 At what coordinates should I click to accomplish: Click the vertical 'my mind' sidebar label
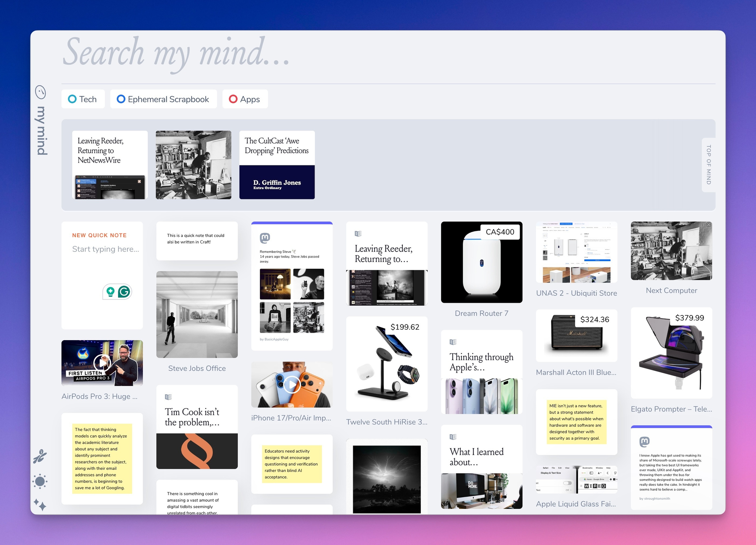pos(41,131)
